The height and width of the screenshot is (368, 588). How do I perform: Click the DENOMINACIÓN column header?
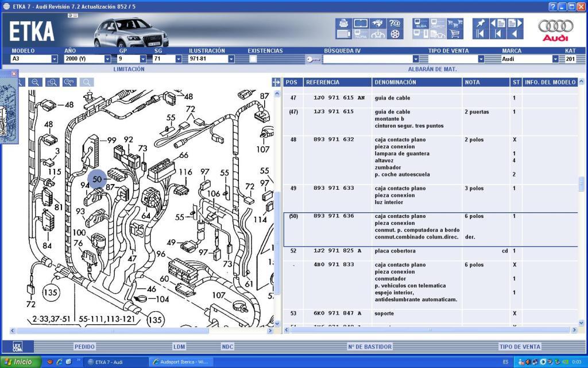point(417,82)
